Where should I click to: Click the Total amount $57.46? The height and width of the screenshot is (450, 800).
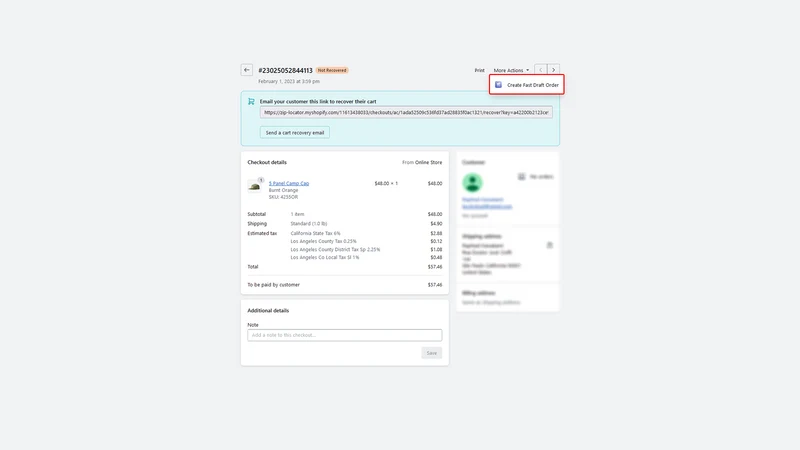click(x=435, y=267)
